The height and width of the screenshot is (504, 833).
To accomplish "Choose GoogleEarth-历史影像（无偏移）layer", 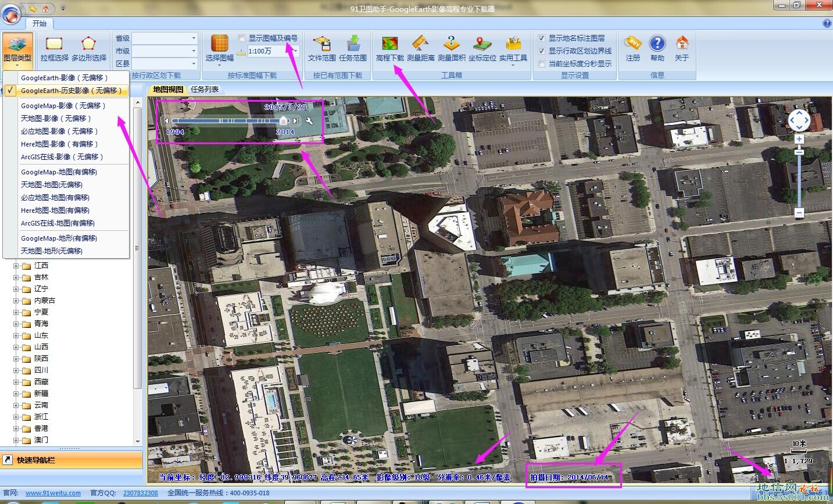I will pyautogui.click(x=66, y=90).
